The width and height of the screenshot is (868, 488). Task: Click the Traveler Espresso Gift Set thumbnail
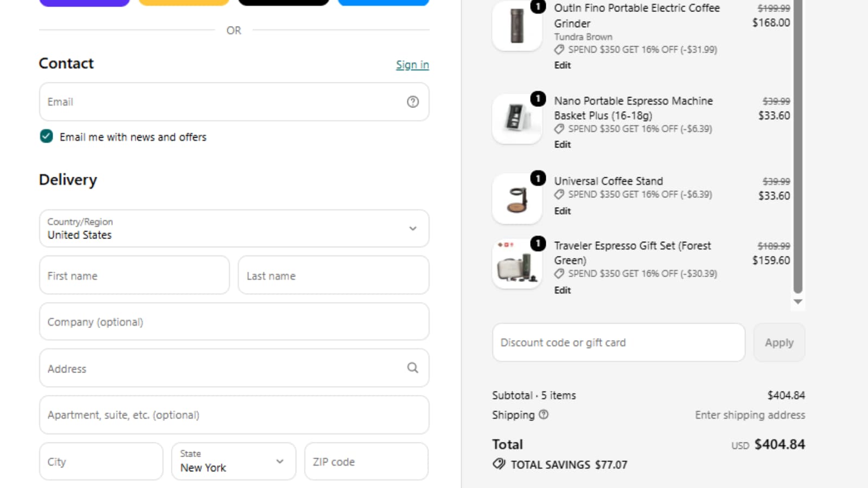(517, 264)
